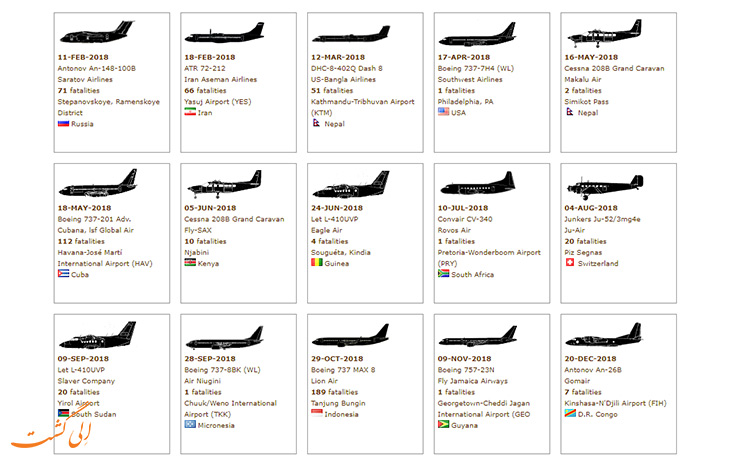Image resolution: width=730 pixels, height=457 pixels.
Task: Click the 'Fly Jamaica Airways' operator text
Action: click(x=473, y=381)
